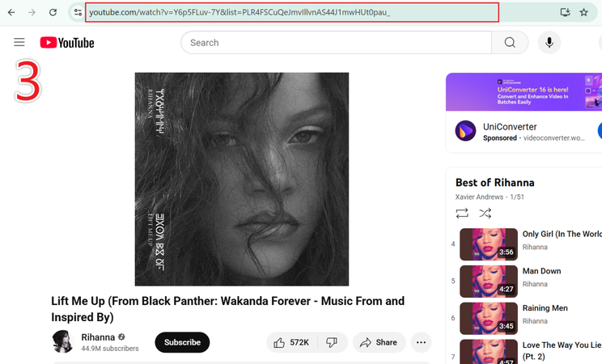The width and height of the screenshot is (602, 364).
Task: Open the UniConverter 16 ad banner
Action: click(524, 91)
